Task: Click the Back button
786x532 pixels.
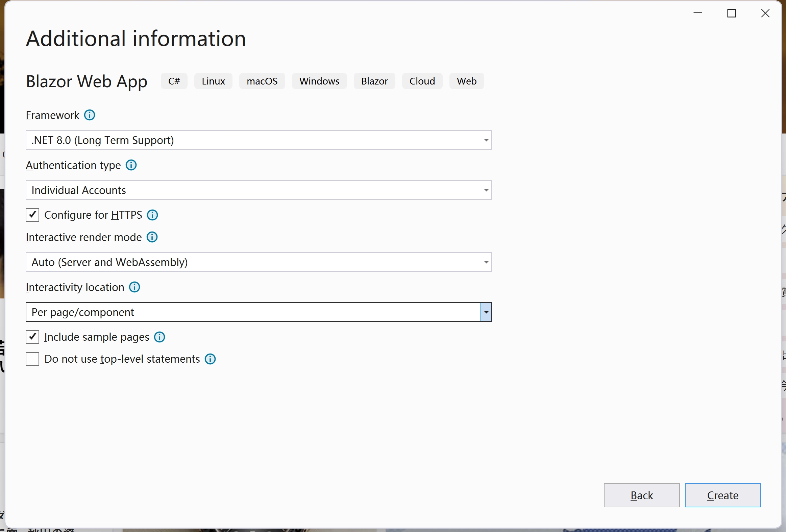Action: pyautogui.click(x=642, y=495)
